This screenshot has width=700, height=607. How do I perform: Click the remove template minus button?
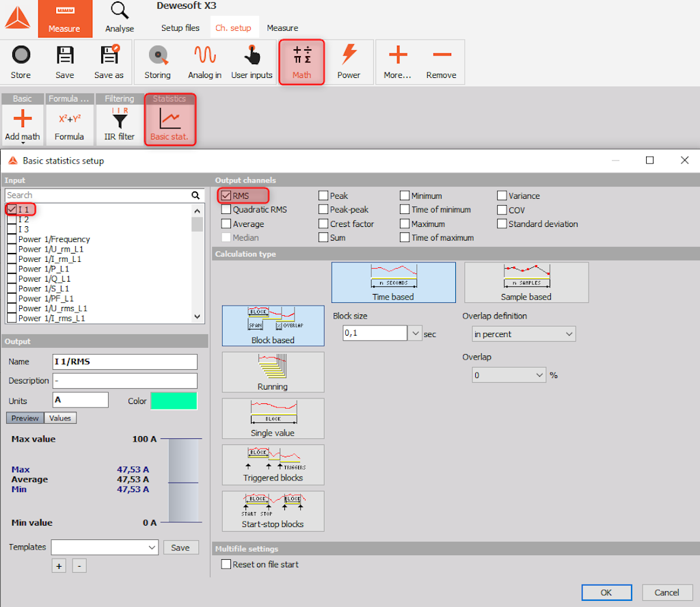79,566
